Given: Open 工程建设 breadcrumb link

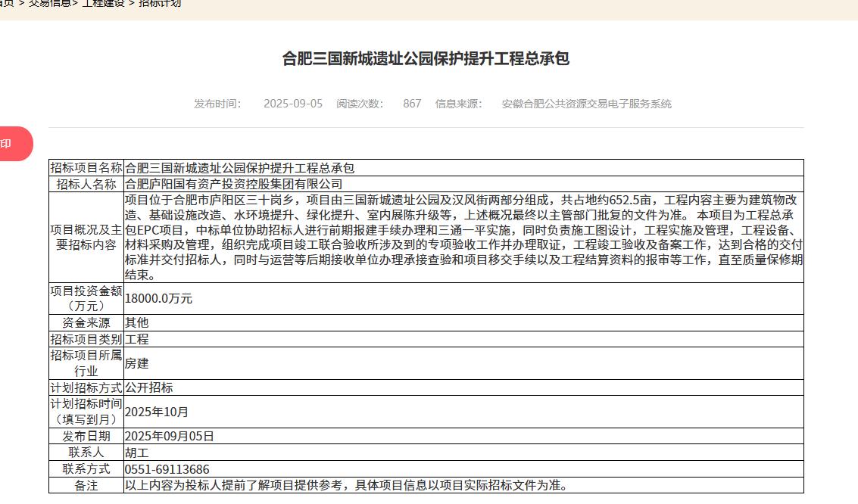Looking at the screenshot, I should point(104,3).
